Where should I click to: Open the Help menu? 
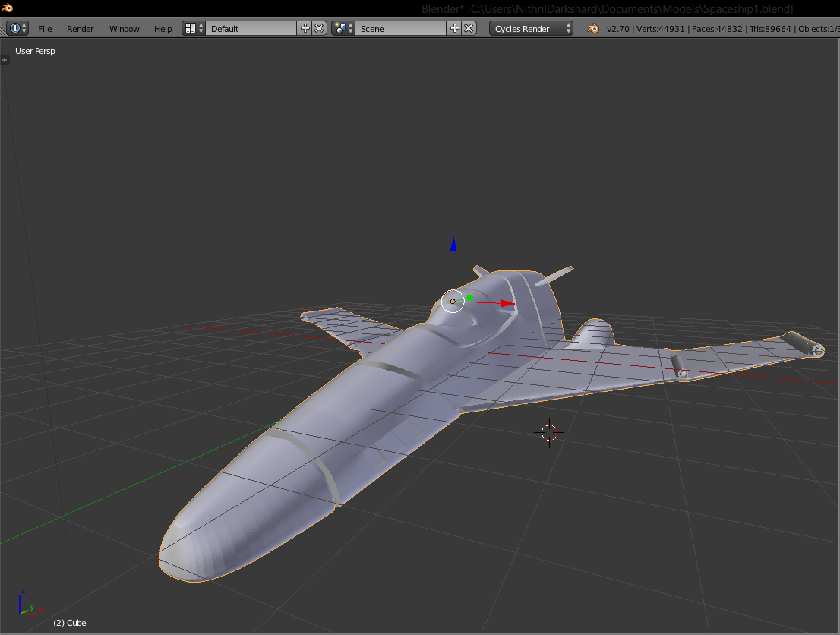pos(163,29)
